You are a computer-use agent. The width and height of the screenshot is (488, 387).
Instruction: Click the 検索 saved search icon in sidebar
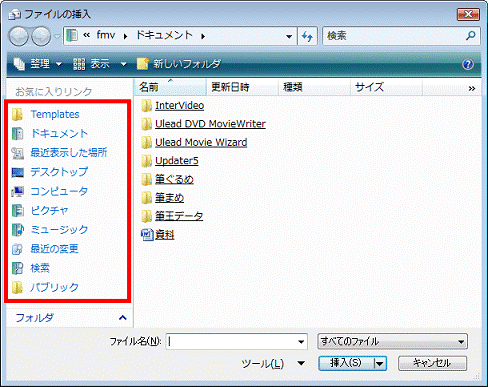coord(17,268)
